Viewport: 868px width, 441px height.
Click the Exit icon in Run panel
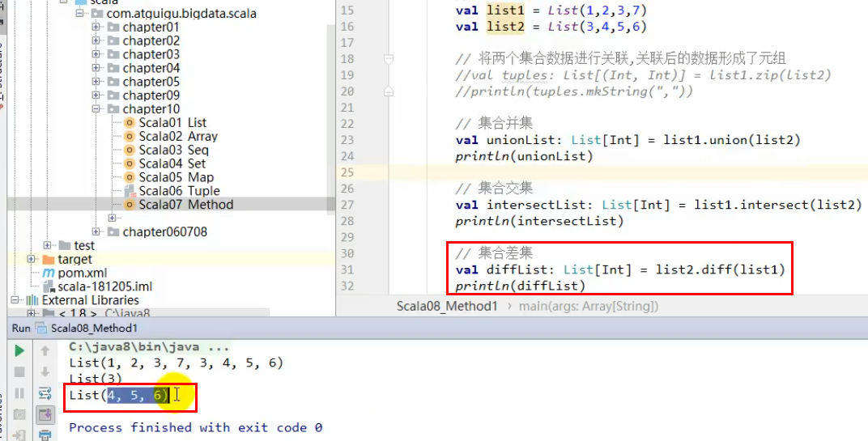pyautogui.click(x=19, y=435)
